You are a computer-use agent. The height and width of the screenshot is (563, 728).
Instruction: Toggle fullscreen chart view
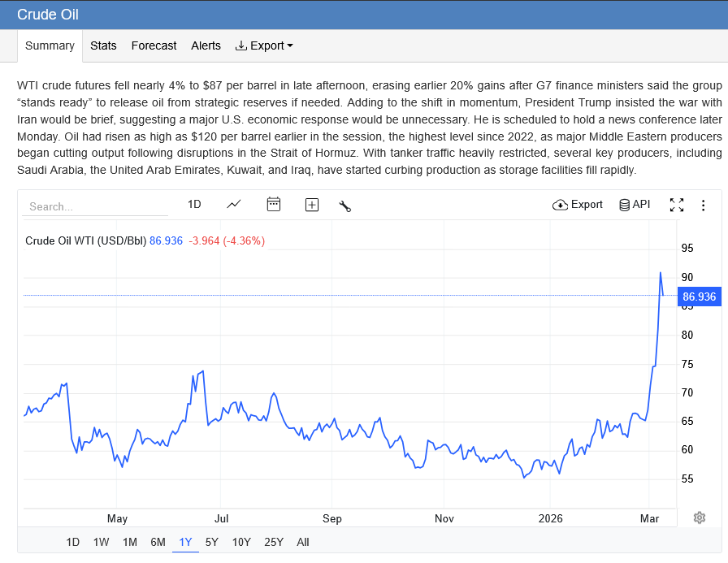pyautogui.click(x=677, y=205)
